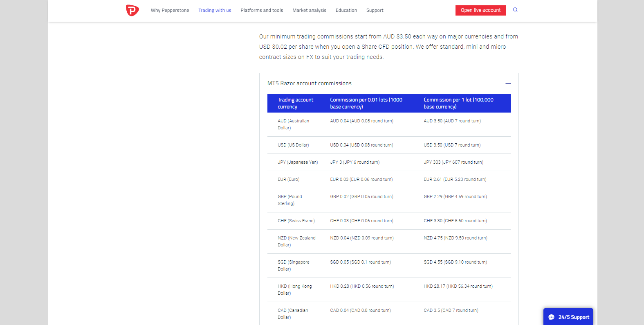
Task: Open the search magnifier icon
Action: click(x=515, y=10)
